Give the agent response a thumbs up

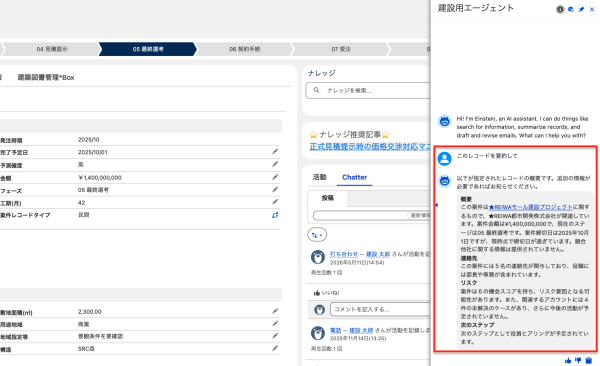tap(567, 360)
